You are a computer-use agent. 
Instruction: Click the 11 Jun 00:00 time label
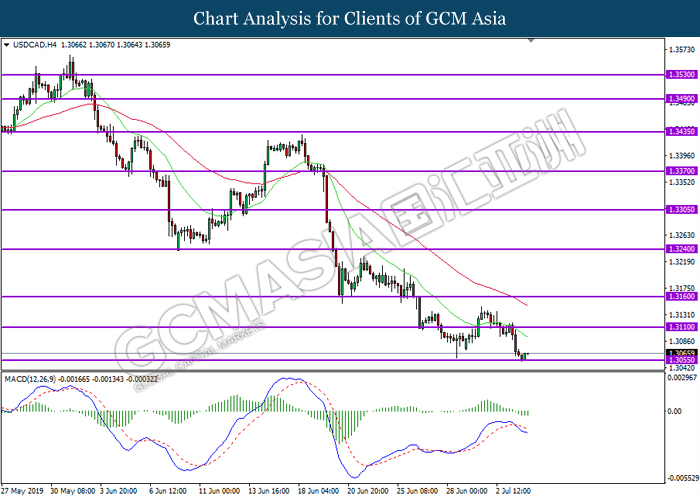[x=219, y=491]
